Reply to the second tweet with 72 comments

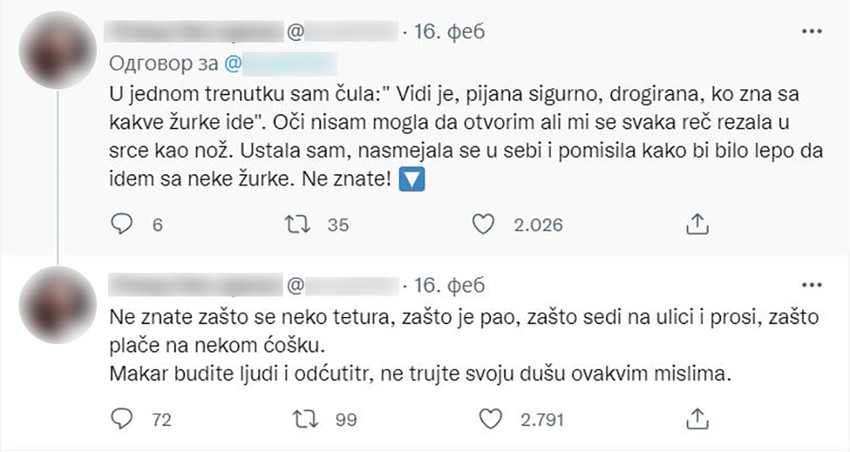point(122,418)
